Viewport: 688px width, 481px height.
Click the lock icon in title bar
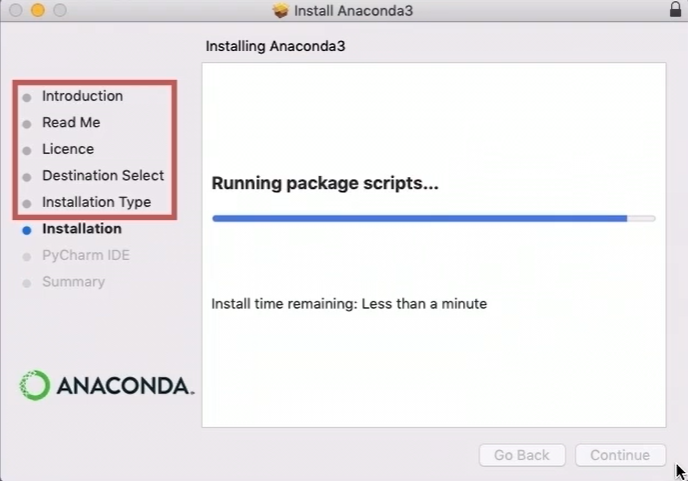point(674,10)
